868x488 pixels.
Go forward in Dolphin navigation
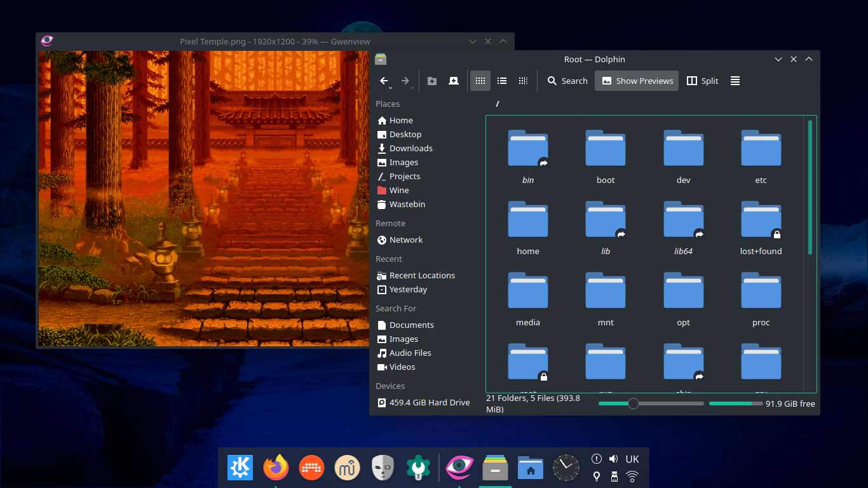tap(405, 81)
